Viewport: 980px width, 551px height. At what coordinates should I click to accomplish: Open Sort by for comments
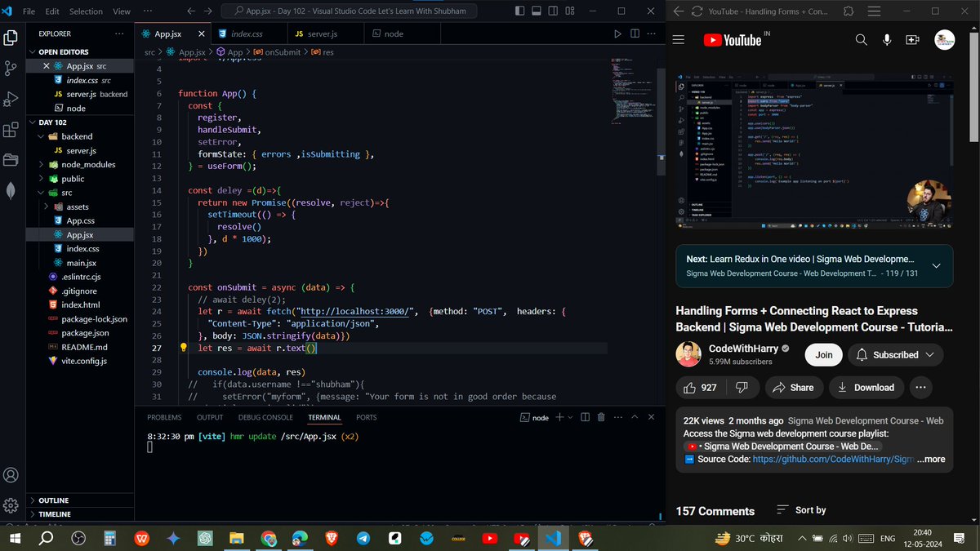click(x=800, y=510)
